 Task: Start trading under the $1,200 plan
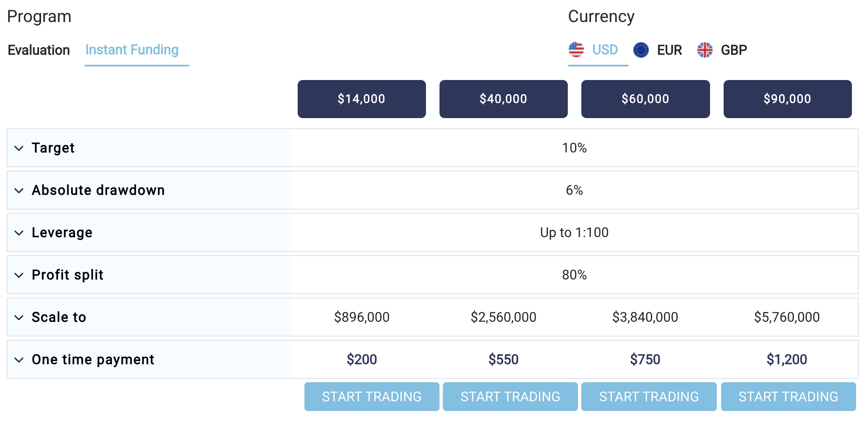[x=788, y=397]
